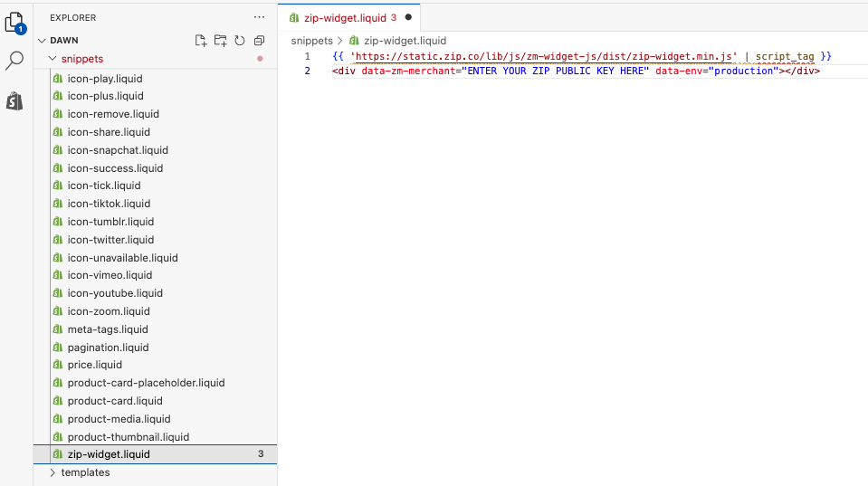868x486 pixels.
Task: Open pagination.liquid file
Action: 155,347
